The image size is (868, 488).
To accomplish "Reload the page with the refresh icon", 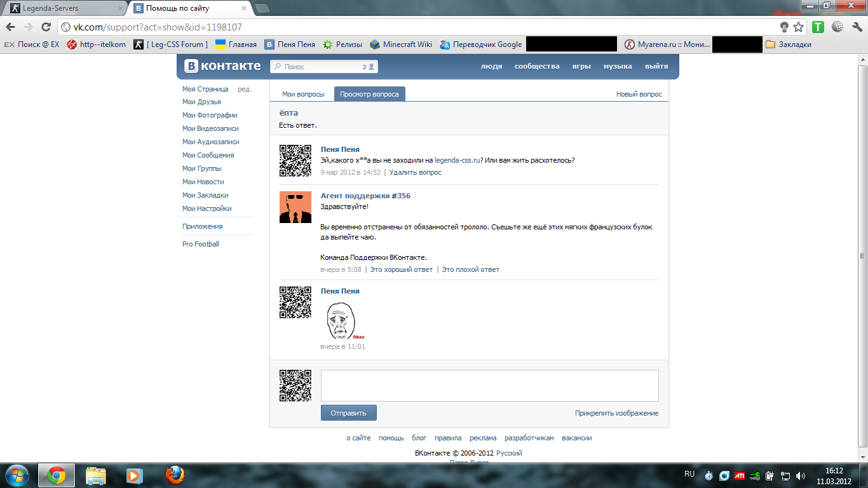I will pos(46,27).
